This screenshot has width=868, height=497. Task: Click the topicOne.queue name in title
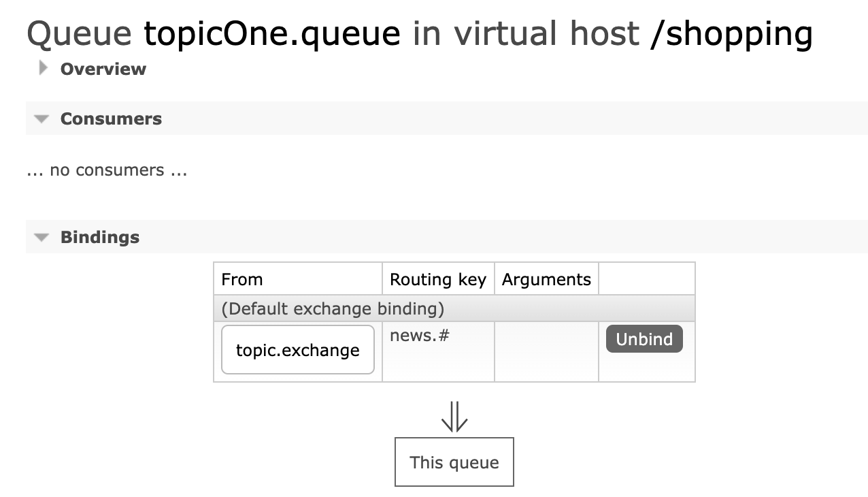coord(272,33)
